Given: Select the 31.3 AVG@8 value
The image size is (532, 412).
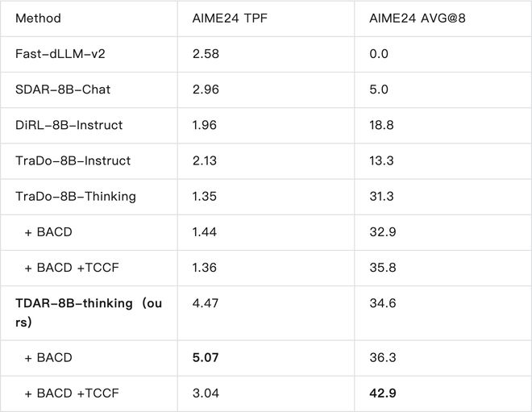Looking at the screenshot, I should click(382, 196).
